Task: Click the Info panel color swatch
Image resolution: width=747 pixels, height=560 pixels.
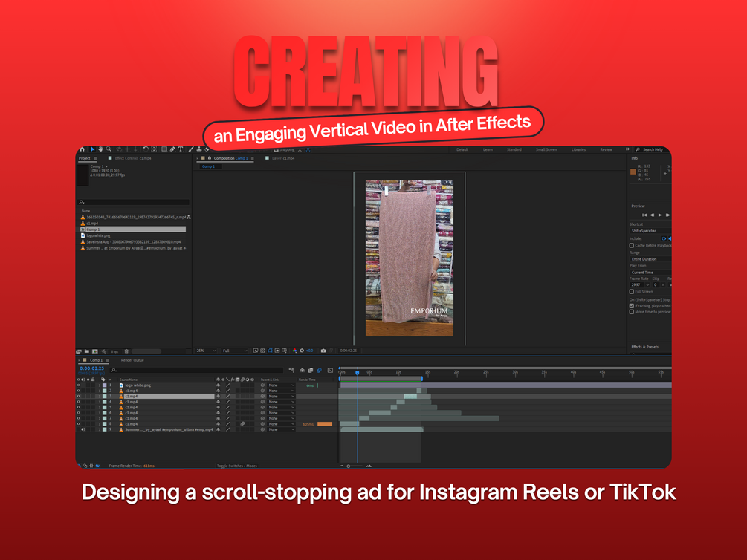Action: coord(633,172)
